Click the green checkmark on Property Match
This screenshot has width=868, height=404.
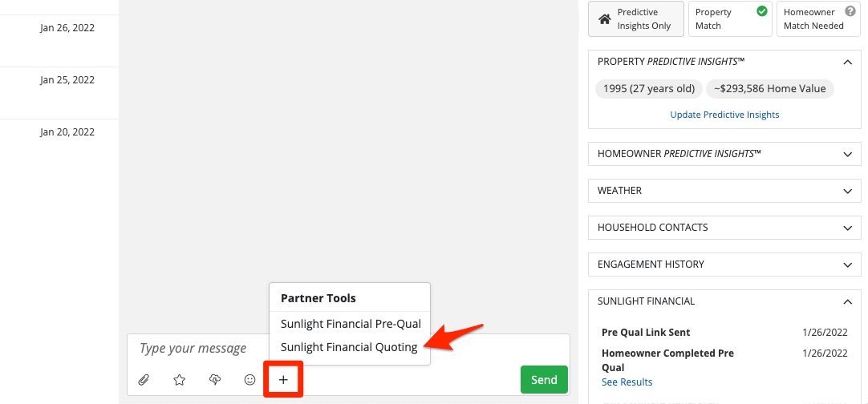coord(762,12)
